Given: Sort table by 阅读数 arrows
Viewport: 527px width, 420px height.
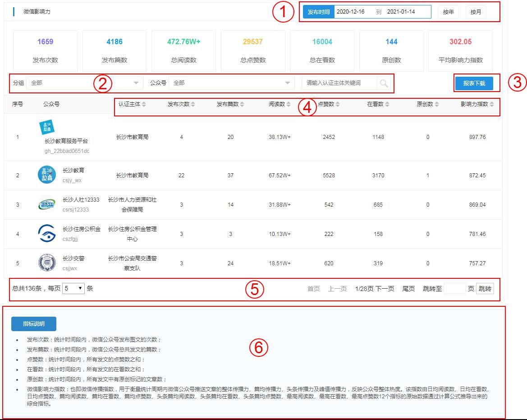Looking at the screenshot, I should (289, 104).
